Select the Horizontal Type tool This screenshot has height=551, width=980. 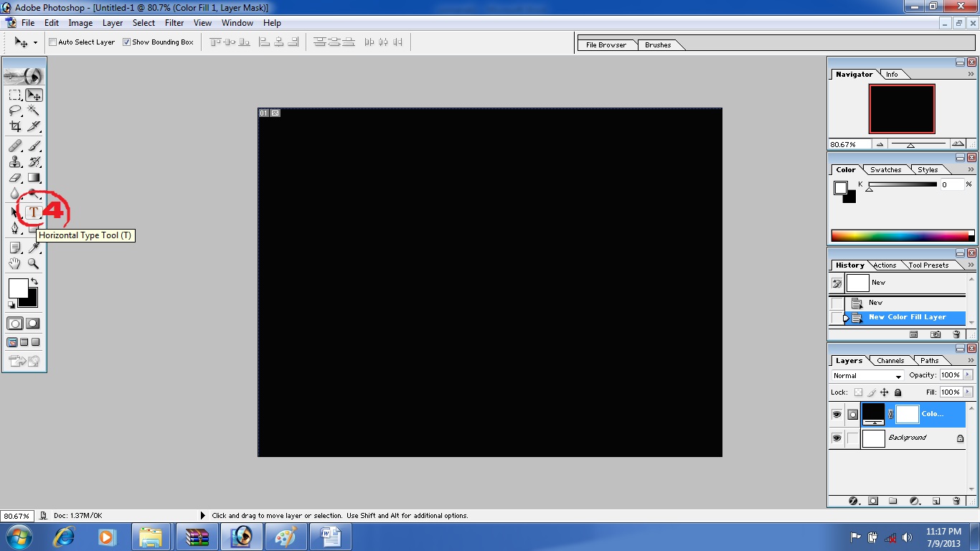pos(32,212)
